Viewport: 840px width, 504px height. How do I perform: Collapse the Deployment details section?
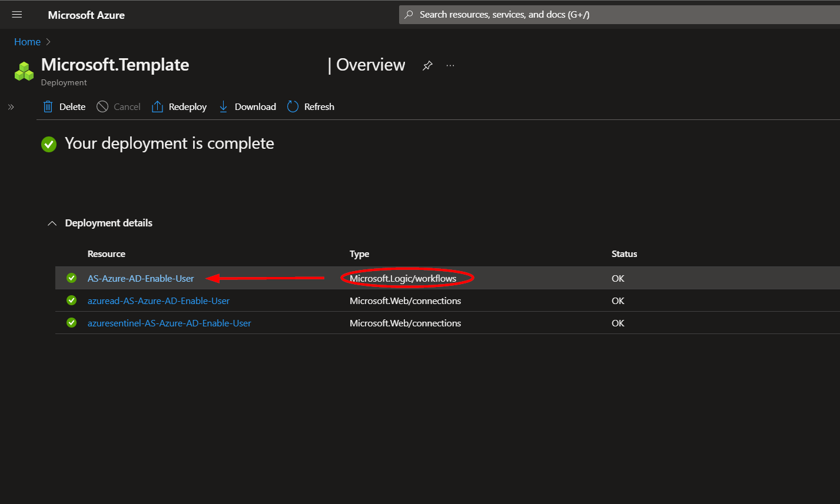(52, 223)
